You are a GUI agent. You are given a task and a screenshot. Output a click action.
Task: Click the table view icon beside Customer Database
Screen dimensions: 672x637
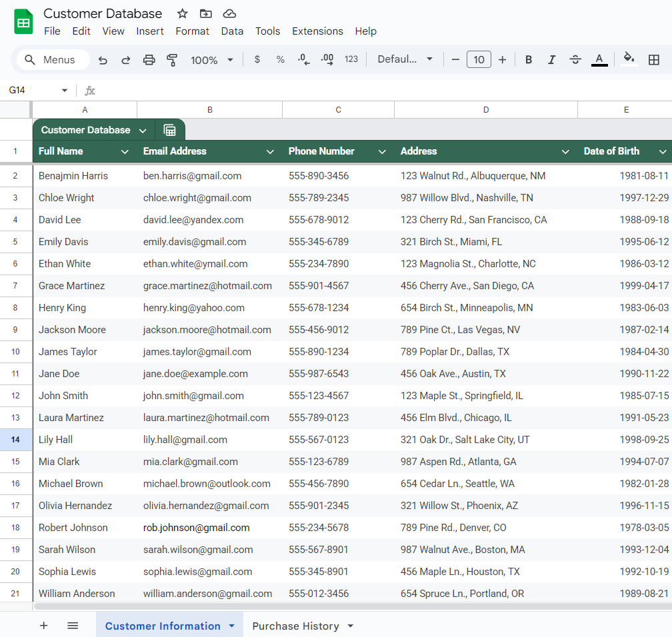point(170,130)
